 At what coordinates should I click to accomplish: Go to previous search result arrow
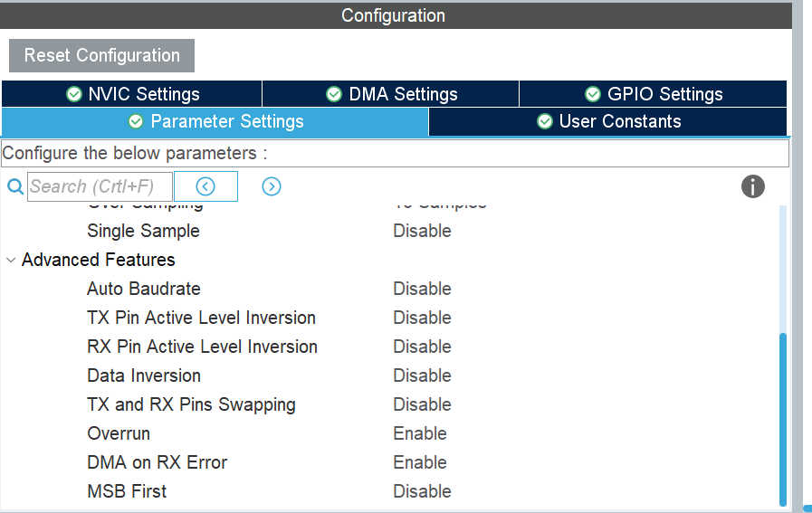point(205,186)
